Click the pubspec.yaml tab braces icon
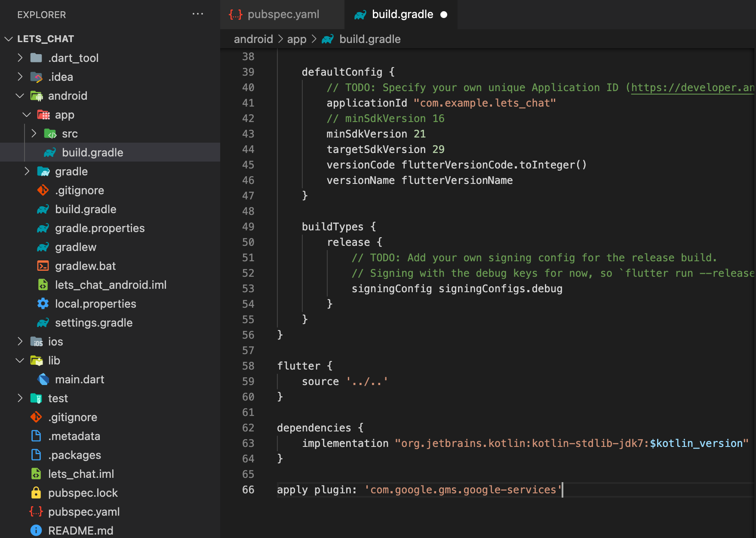 click(235, 15)
